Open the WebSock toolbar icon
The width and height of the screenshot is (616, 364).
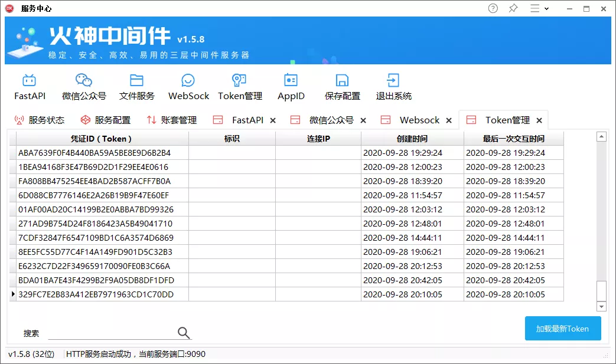click(188, 87)
